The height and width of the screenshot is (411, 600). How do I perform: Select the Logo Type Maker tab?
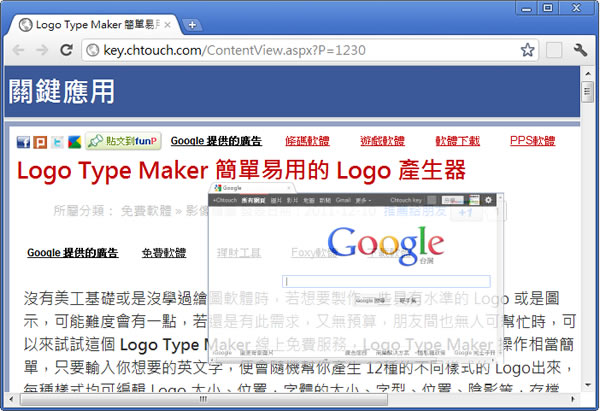click(94, 24)
